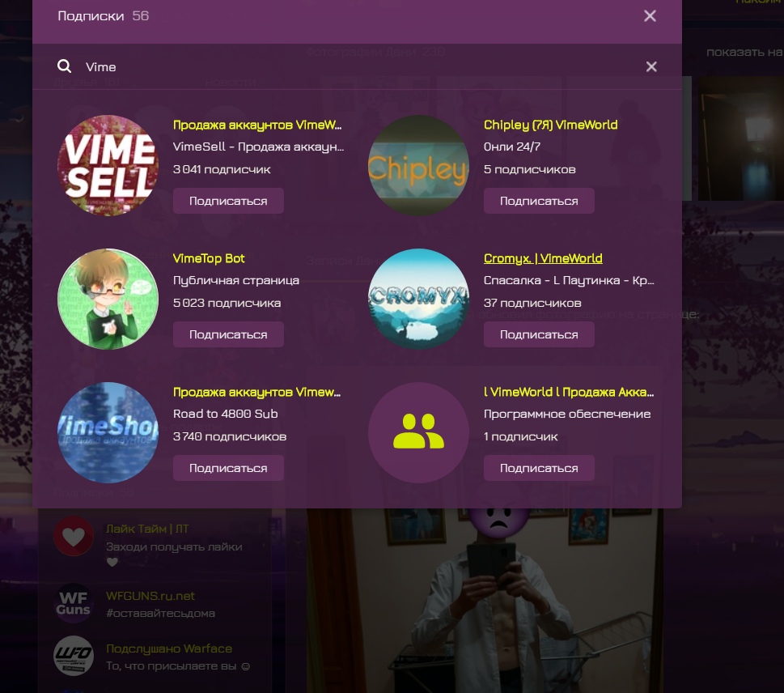Subscribe to VimeTop Bot
This screenshot has width=784, height=693.
228,334
